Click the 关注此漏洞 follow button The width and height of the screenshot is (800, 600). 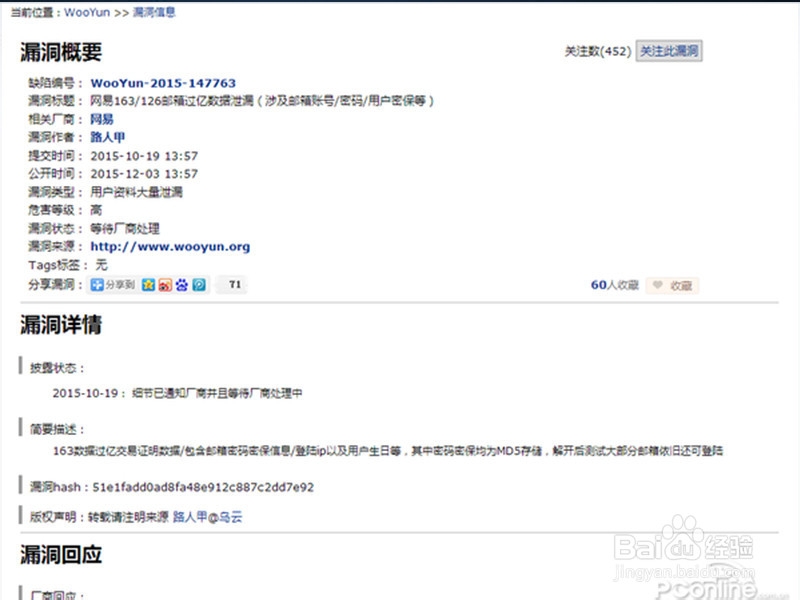(669, 51)
